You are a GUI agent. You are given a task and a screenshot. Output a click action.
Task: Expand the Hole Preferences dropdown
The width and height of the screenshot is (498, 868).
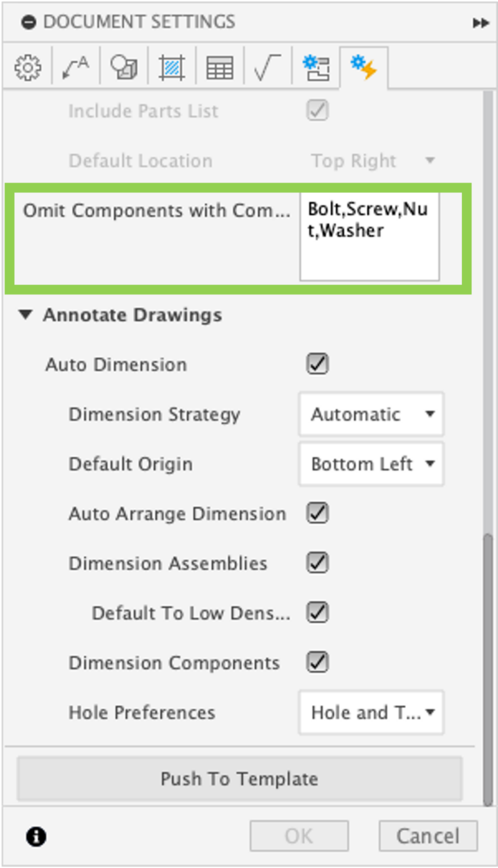(x=371, y=712)
